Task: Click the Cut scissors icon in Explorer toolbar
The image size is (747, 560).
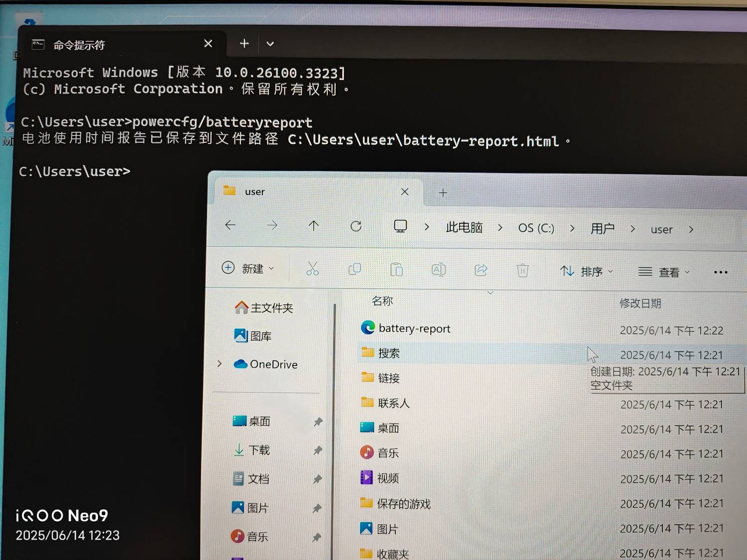Action: click(312, 269)
